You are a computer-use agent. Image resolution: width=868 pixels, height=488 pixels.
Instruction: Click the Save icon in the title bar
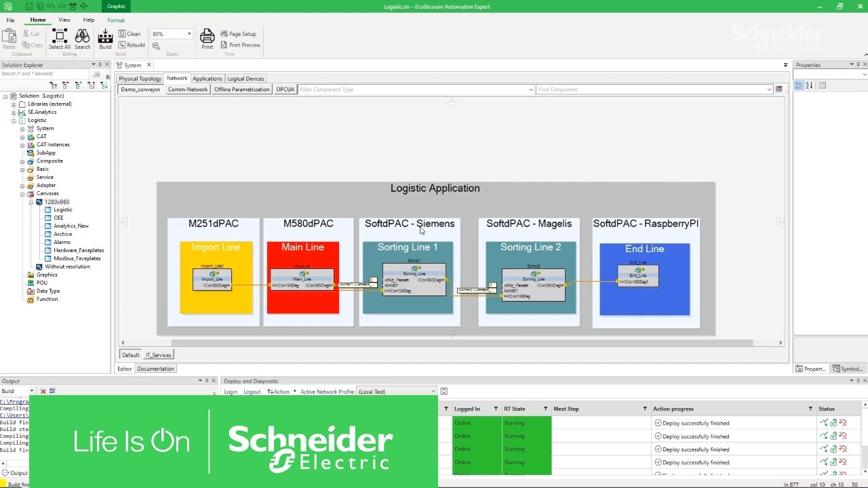pos(30,6)
